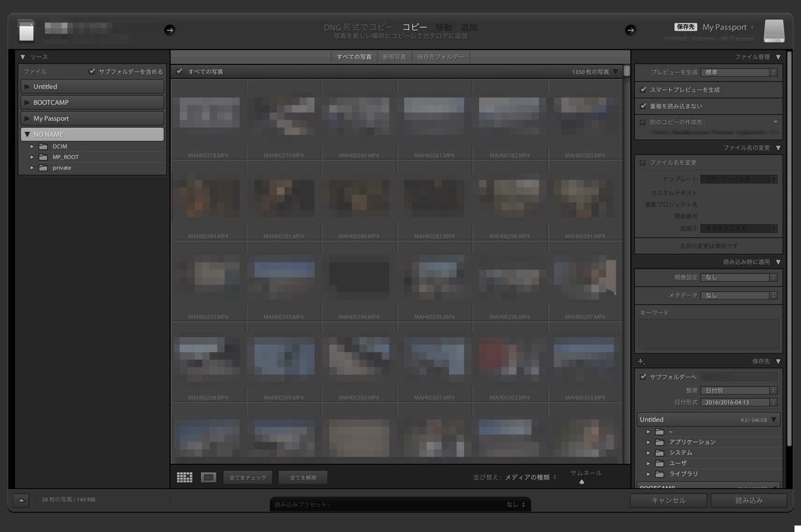Toggle サブフォルダーを含める checkbox
The width and height of the screenshot is (801, 532).
click(x=92, y=72)
